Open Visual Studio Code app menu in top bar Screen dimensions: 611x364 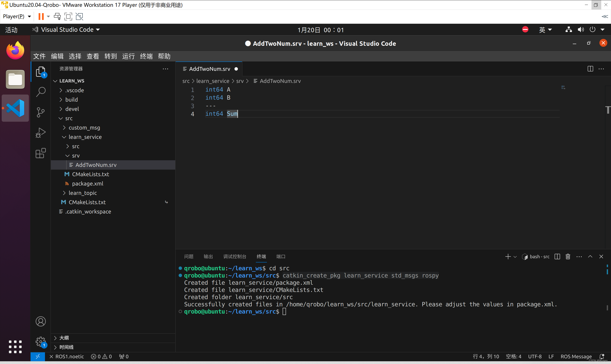click(66, 30)
